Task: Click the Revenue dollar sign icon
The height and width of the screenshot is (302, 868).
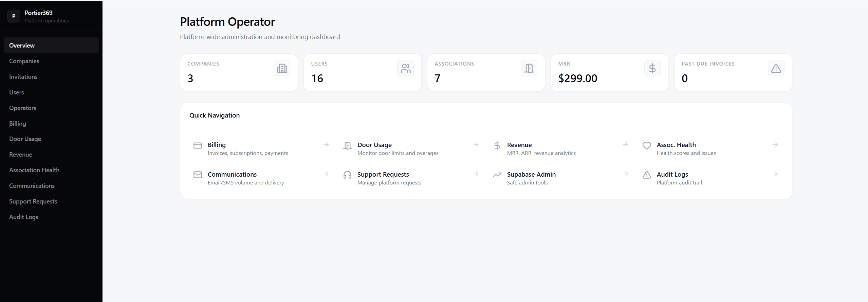Action: tap(497, 145)
